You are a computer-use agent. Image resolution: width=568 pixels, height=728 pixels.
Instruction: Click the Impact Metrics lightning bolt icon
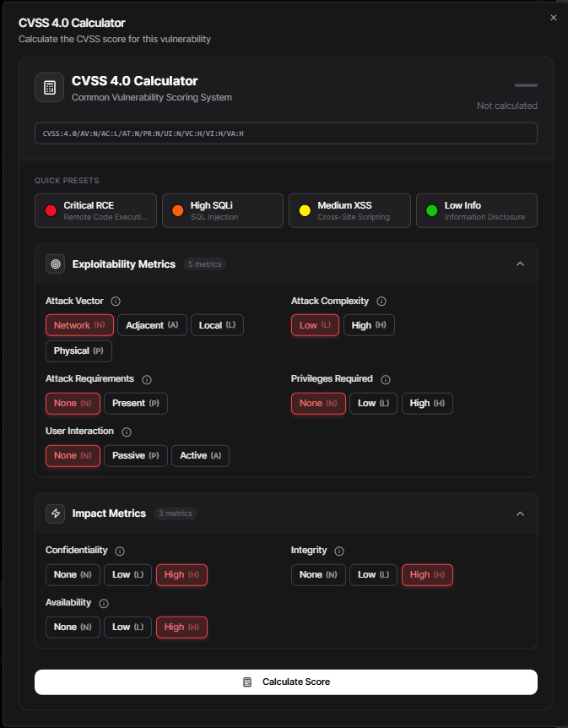pyautogui.click(x=55, y=513)
